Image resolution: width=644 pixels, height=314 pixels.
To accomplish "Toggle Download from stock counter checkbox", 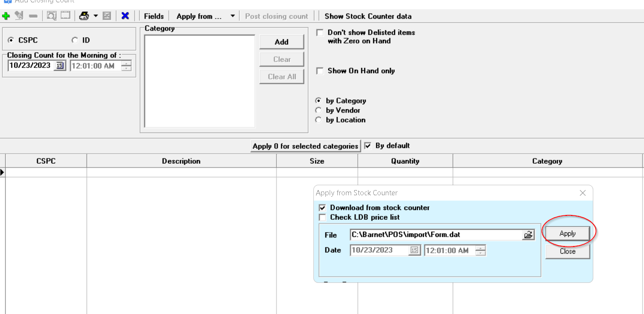I will [x=322, y=208].
